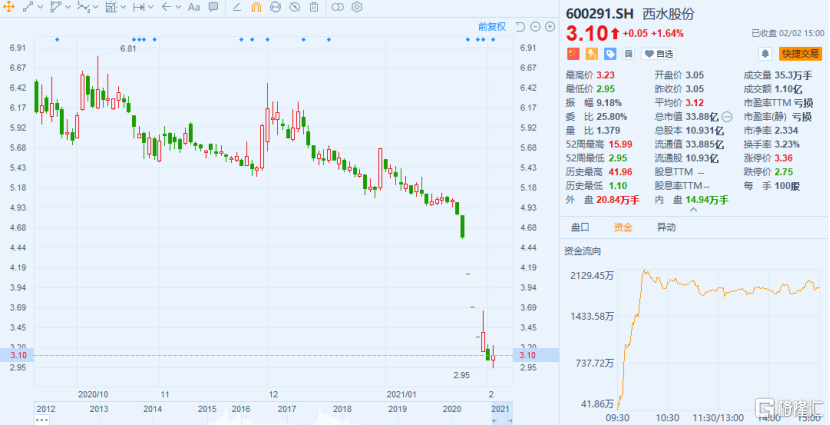Open arrow annotation tool dropdown arrow
Image resolution: width=830 pixels, height=425 pixels.
178,7
